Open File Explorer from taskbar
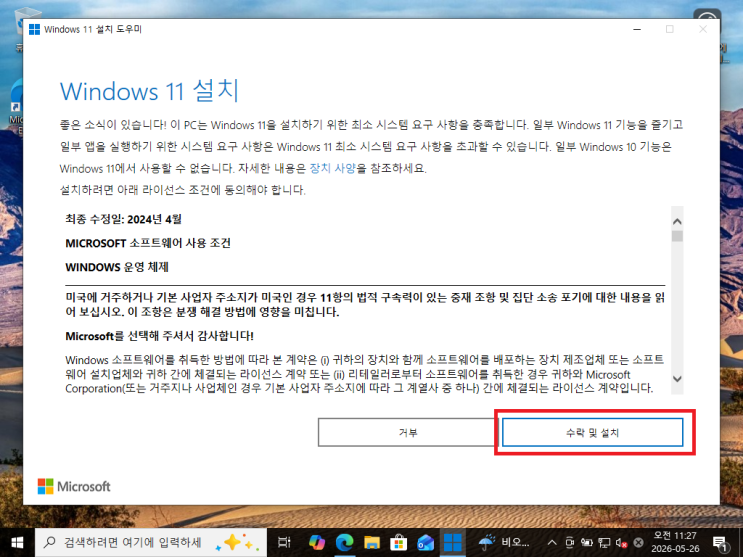 [x=372, y=542]
